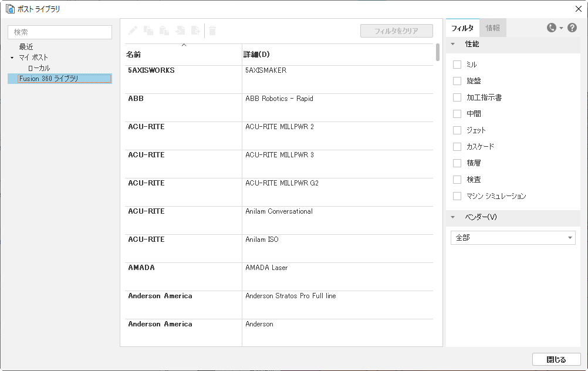588x371 pixels.
Task: Select ローカル in the tree
Action: coord(39,68)
